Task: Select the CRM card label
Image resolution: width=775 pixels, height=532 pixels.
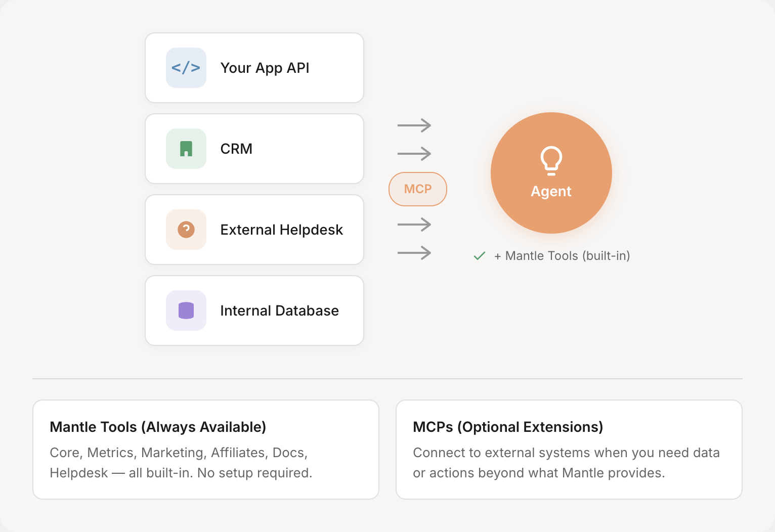Action: click(x=236, y=149)
